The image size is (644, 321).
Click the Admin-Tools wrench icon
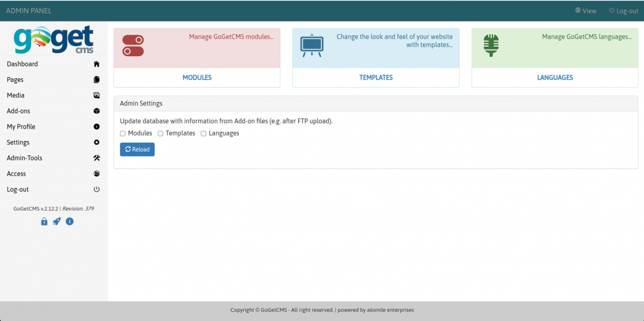pos(97,158)
